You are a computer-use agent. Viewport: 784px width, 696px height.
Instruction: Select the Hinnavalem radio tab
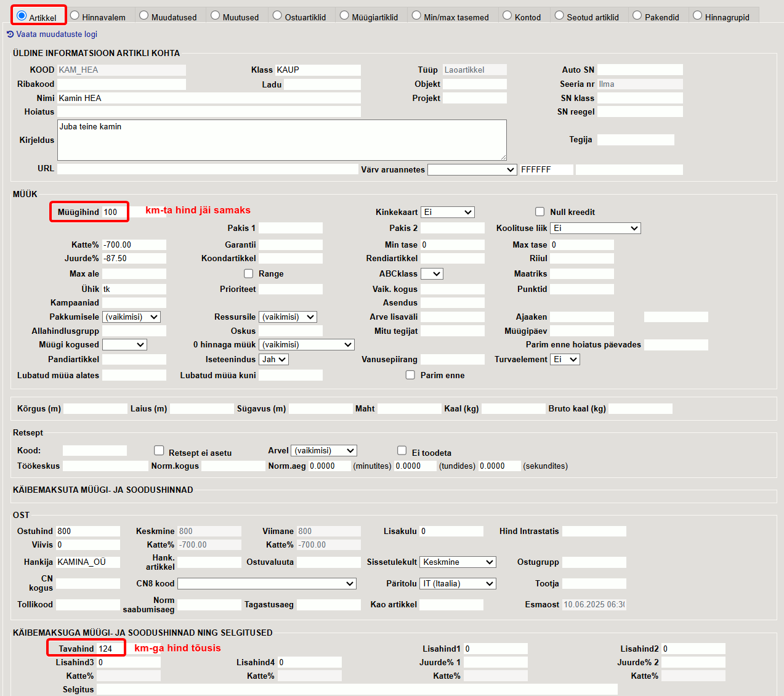[x=75, y=15]
